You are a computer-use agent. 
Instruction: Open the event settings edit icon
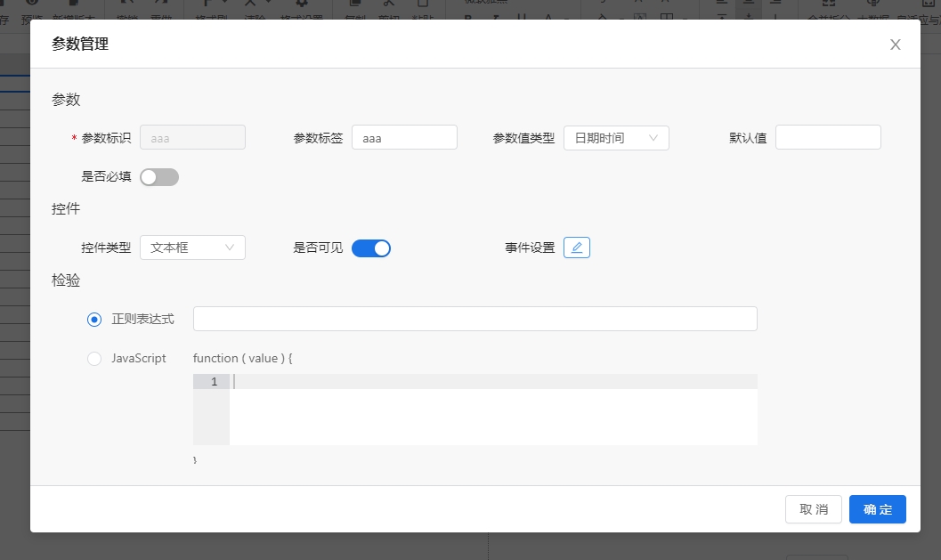coord(577,248)
